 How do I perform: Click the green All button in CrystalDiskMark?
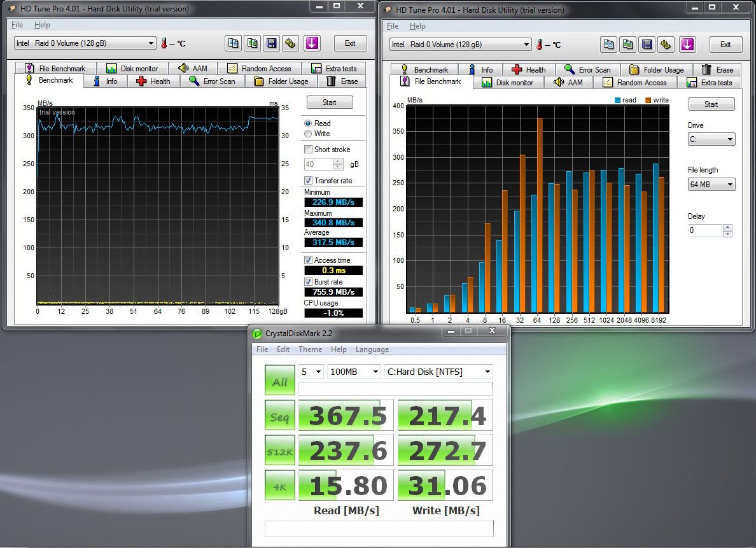(x=280, y=381)
